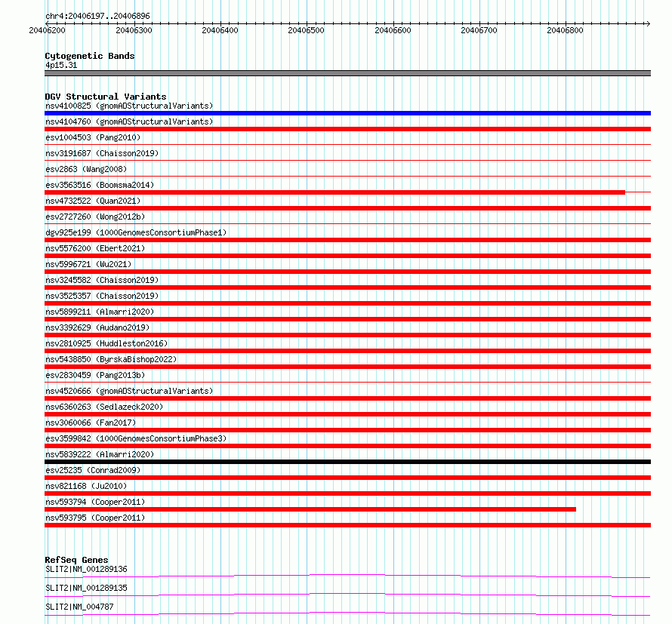Viewport: 672px width, 624px height.
Task: Select nsv4732522 (Quan2021) label
Action: [x=93, y=201]
